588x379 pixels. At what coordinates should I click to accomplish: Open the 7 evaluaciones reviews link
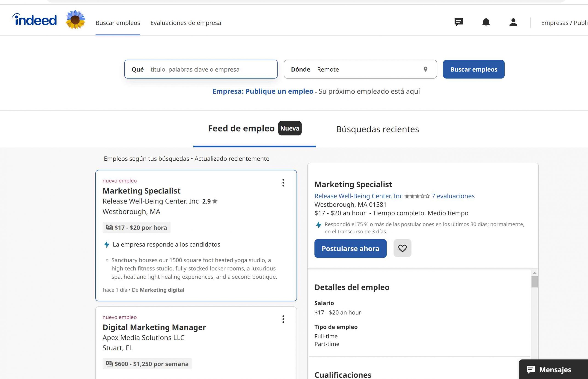click(453, 196)
